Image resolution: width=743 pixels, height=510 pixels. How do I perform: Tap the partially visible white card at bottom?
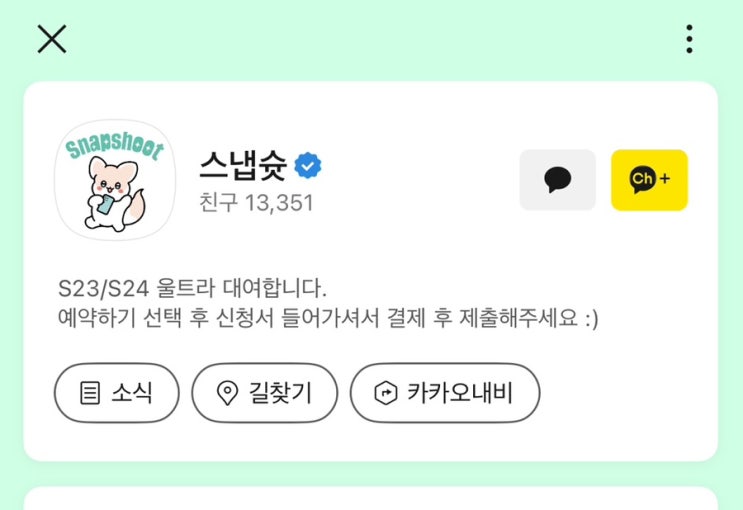(371, 498)
